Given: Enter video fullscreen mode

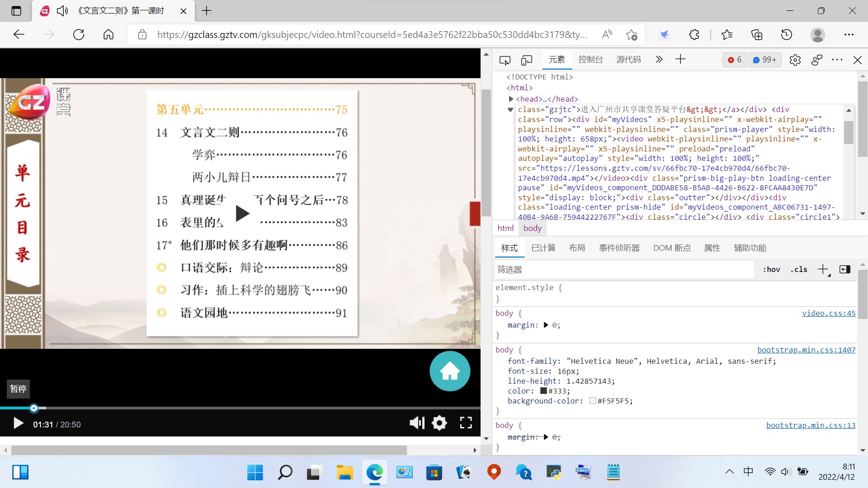Looking at the screenshot, I should (466, 423).
